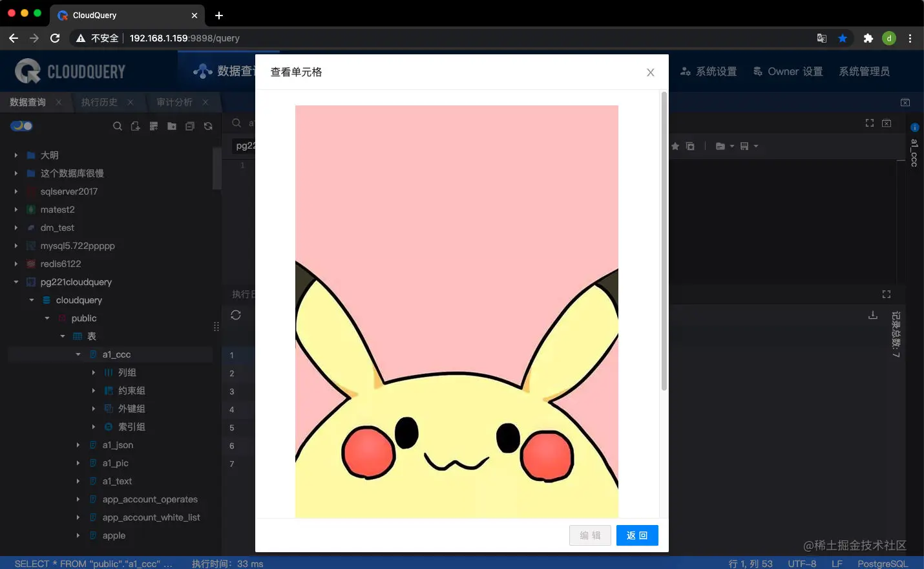
Task: Expand the matest2 connection
Action: pyautogui.click(x=16, y=209)
